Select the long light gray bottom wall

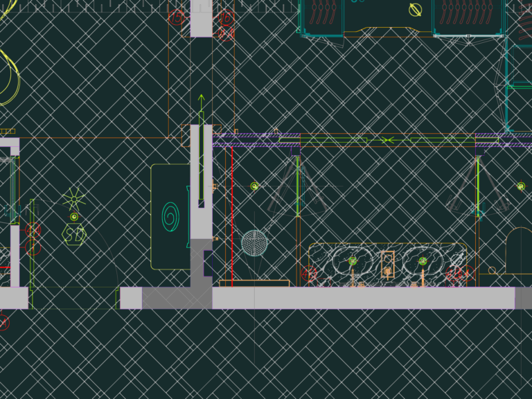pyautogui.click(x=364, y=298)
